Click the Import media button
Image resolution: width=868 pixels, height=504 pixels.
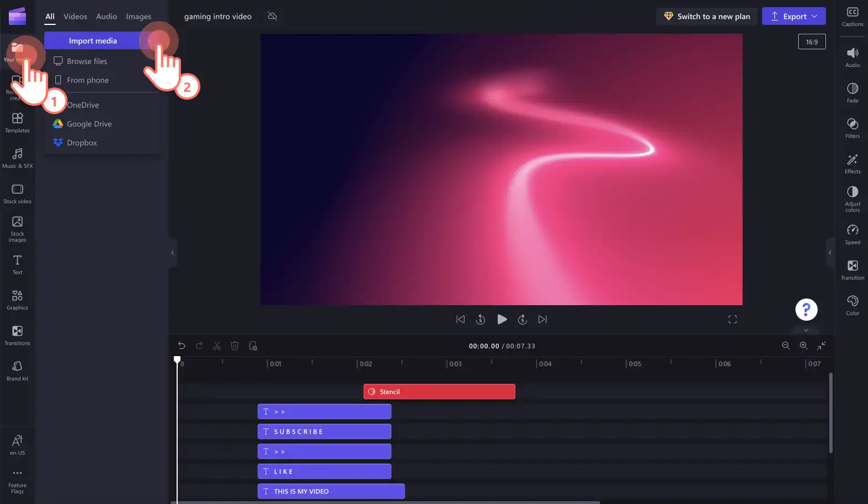[92, 40]
